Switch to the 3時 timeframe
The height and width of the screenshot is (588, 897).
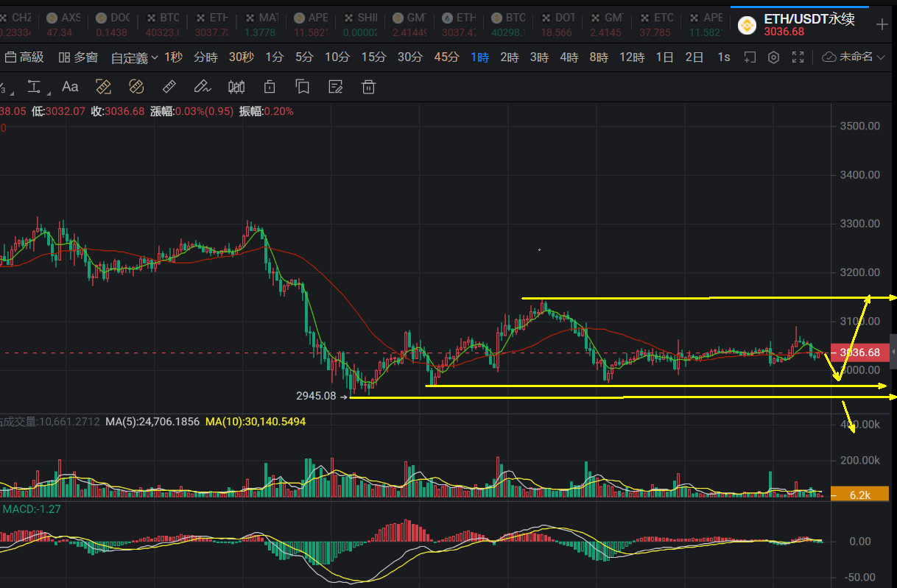pos(539,57)
